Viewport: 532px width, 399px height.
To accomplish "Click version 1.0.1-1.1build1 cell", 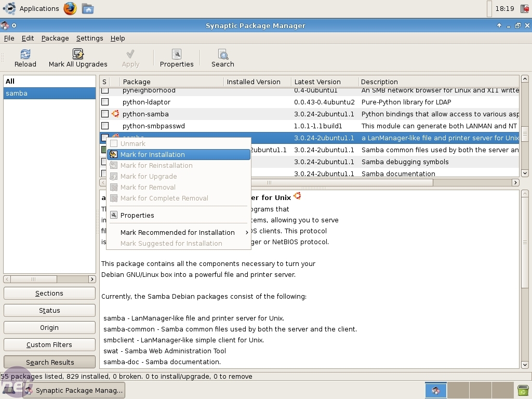I will (x=318, y=126).
